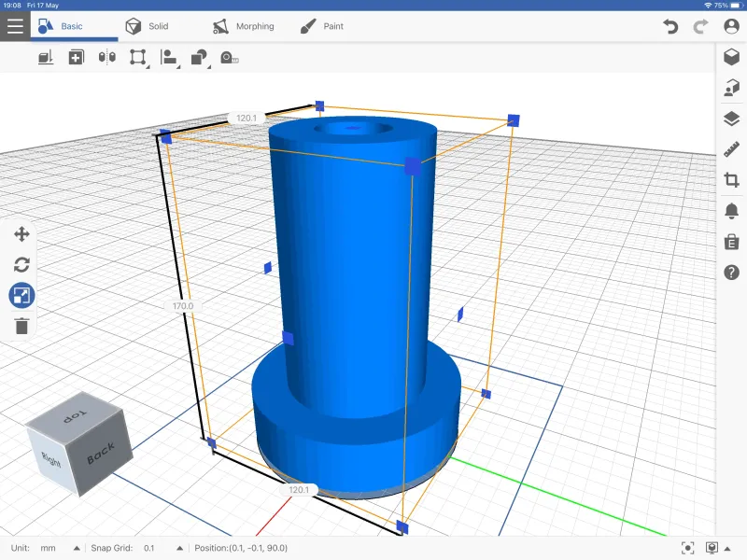
Task: Choose the mirror objects tool
Action: 107,58
